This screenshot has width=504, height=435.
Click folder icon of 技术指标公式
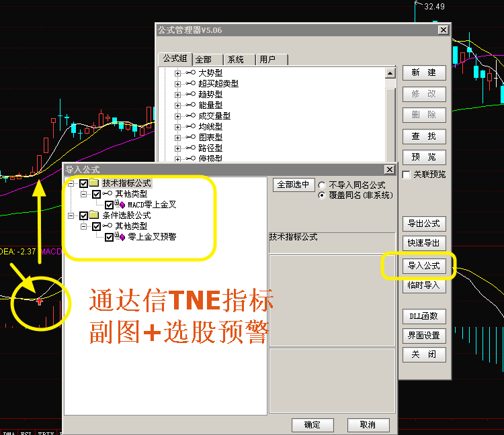[x=94, y=183]
